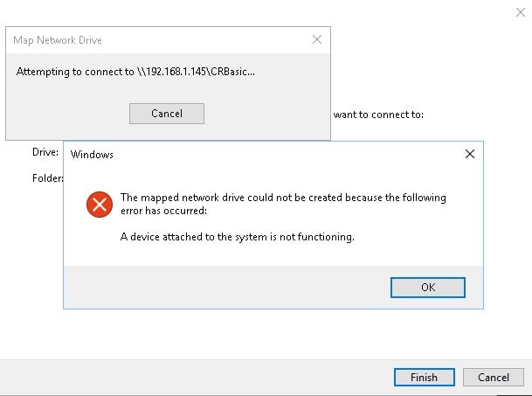Close the Map Network Drive progress popup
This screenshot has width=532, height=396.
tap(317, 39)
